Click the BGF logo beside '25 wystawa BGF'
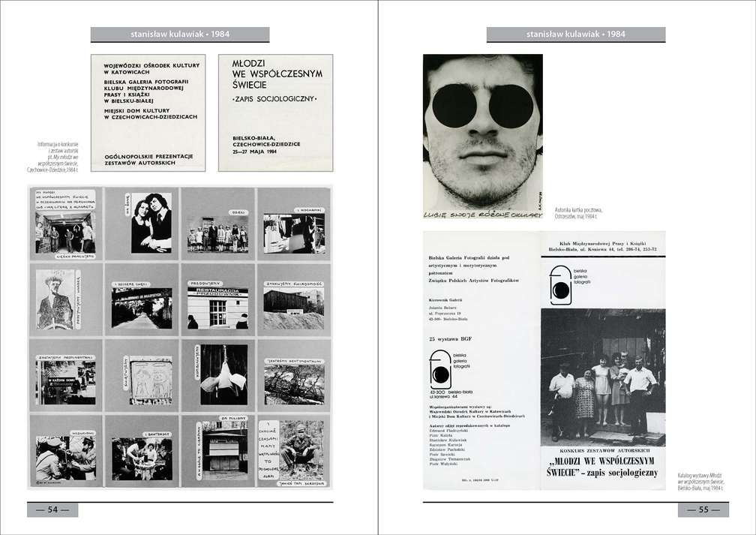Screen dimensions: 756x535 tap(450, 369)
